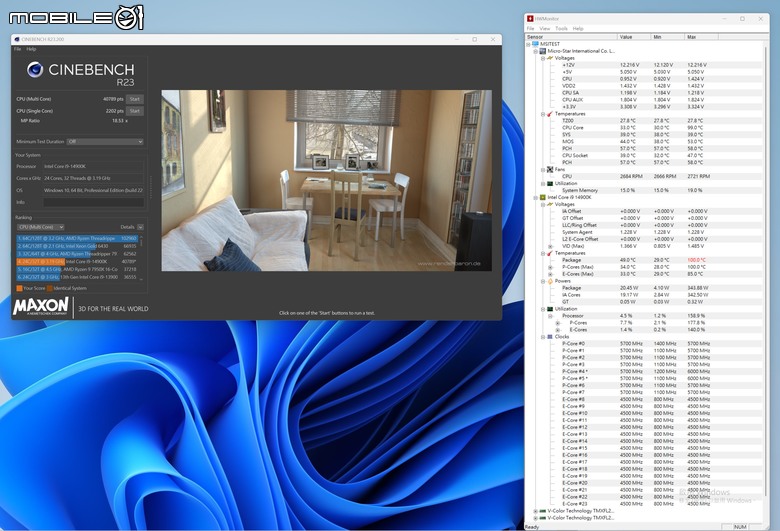Image resolution: width=780 pixels, height=531 pixels.
Task: Select the P-Core #0 clock row
Action: pos(644,343)
